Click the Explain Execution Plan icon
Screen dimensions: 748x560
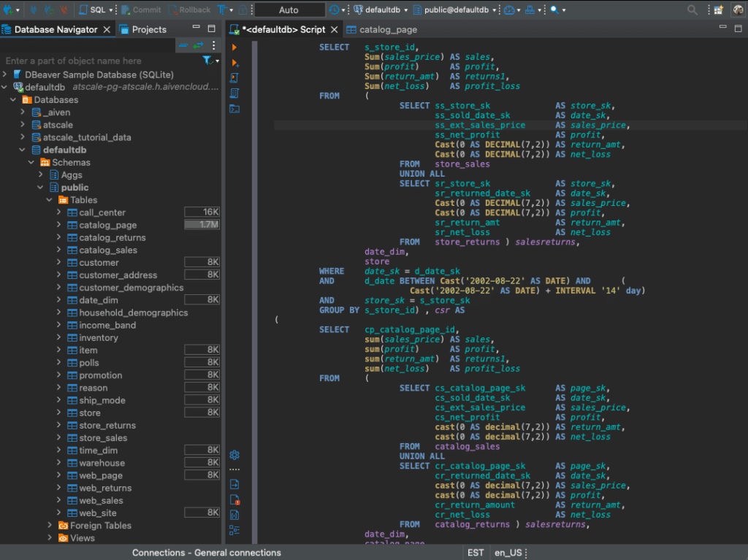click(x=234, y=93)
